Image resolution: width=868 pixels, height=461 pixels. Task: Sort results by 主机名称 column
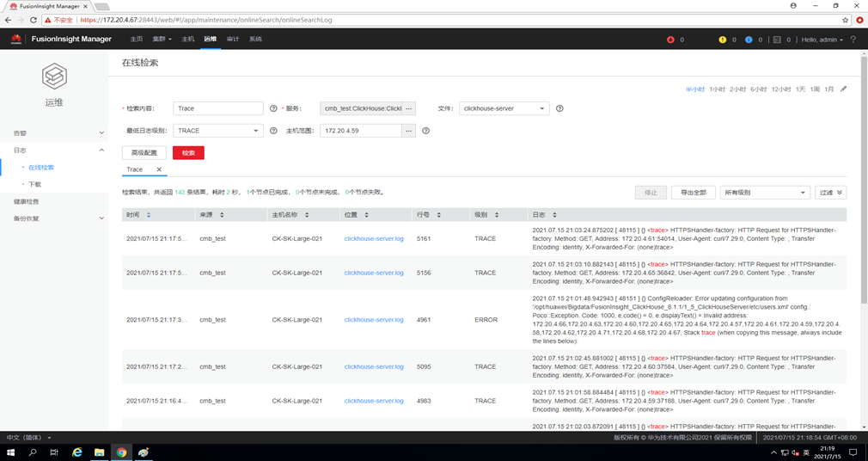click(307, 215)
